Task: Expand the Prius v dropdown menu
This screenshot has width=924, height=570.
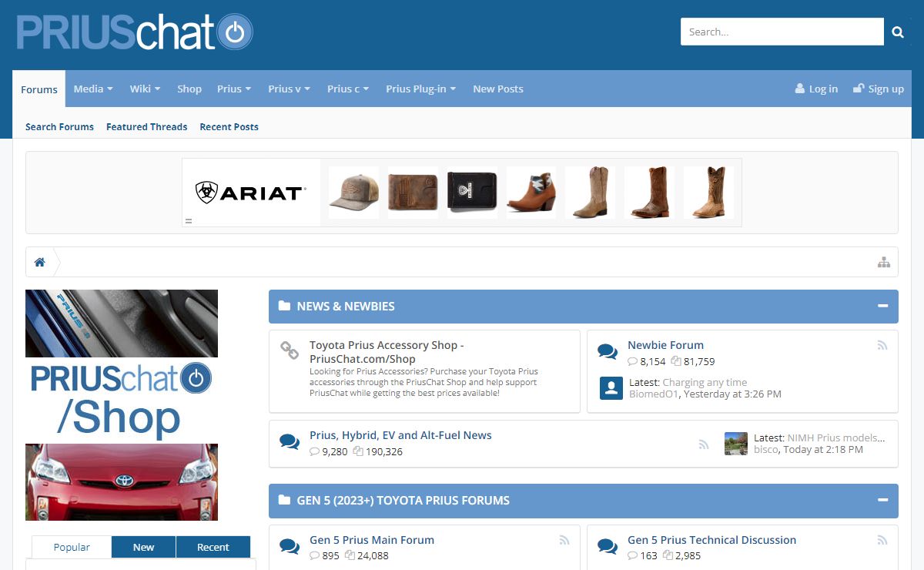Action: point(289,89)
